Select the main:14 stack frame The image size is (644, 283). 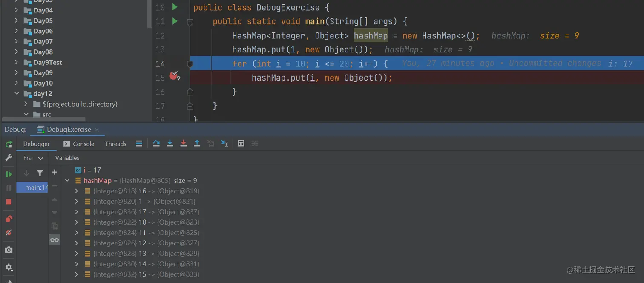coord(32,188)
